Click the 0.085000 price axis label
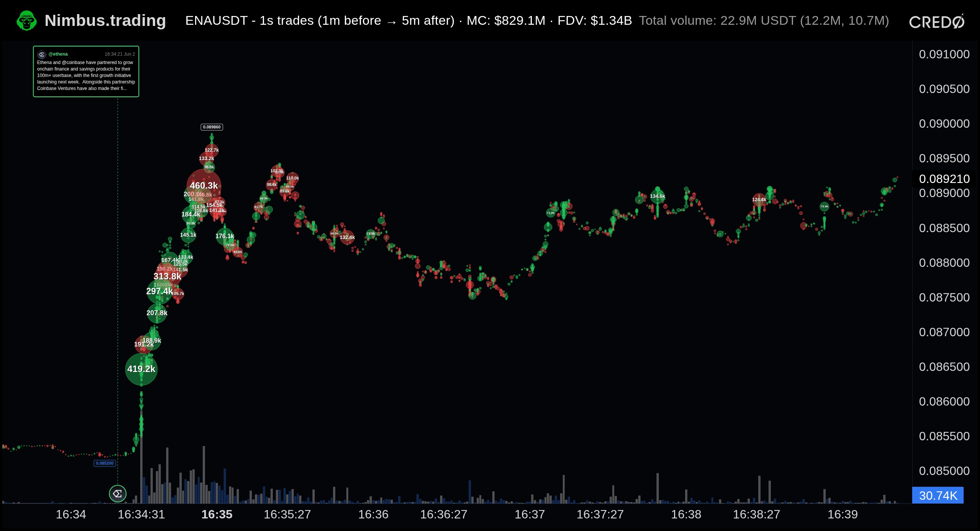 tap(944, 471)
